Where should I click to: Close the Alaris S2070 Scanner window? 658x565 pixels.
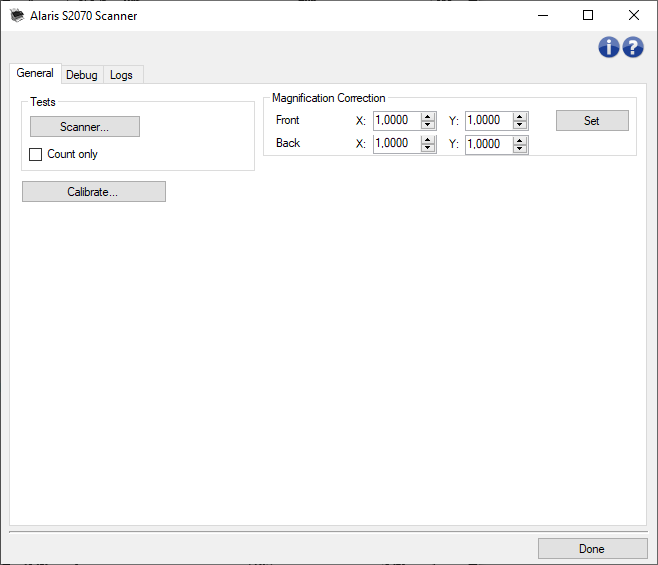coord(634,16)
